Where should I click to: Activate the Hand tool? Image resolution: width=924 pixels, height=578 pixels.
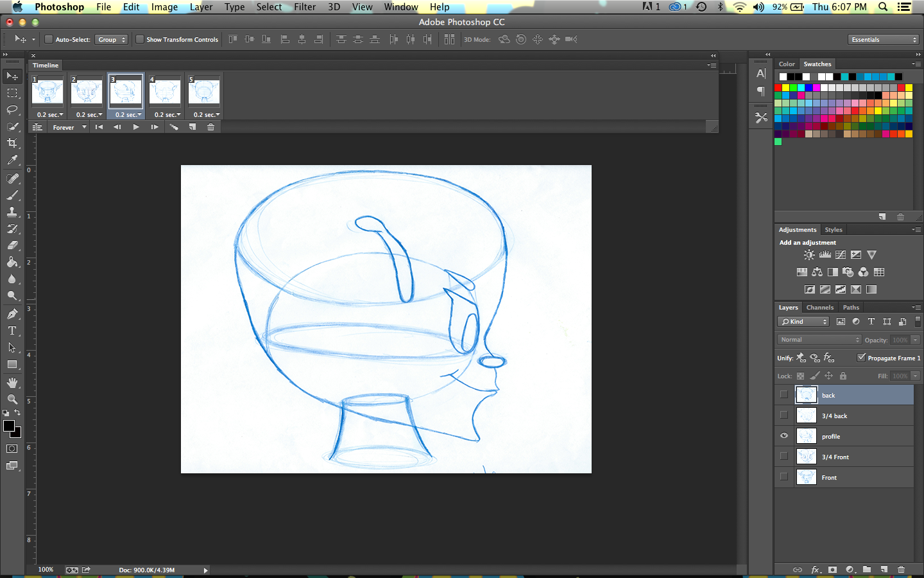(x=12, y=382)
